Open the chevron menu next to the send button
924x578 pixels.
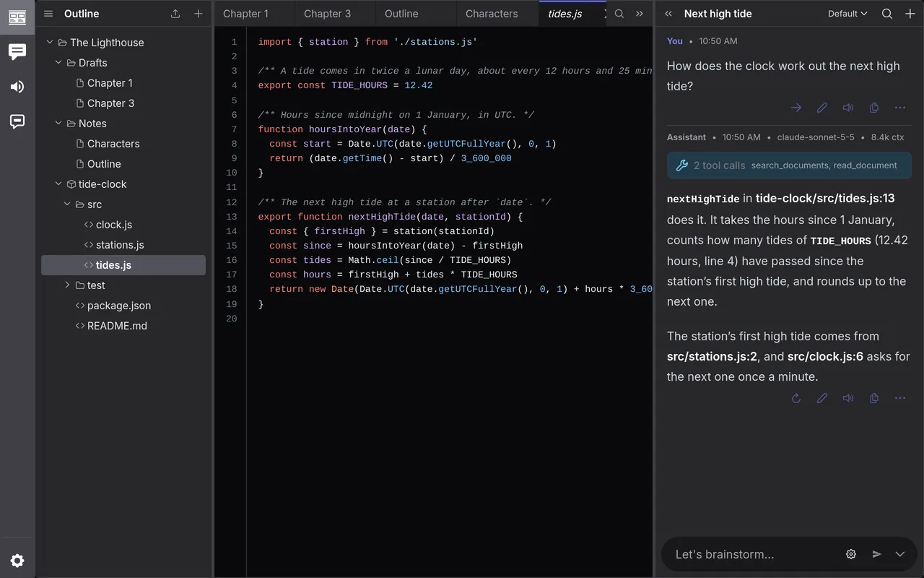click(x=900, y=554)
